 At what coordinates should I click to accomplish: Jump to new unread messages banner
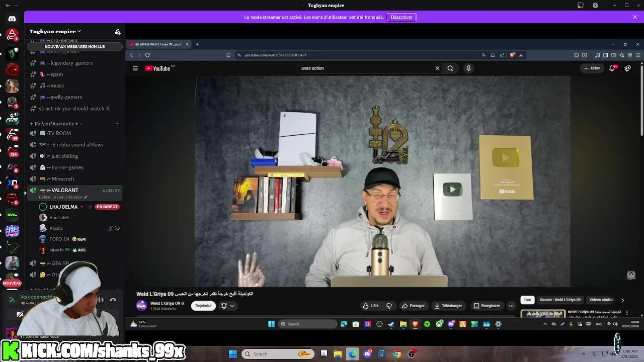coord(74,46)
